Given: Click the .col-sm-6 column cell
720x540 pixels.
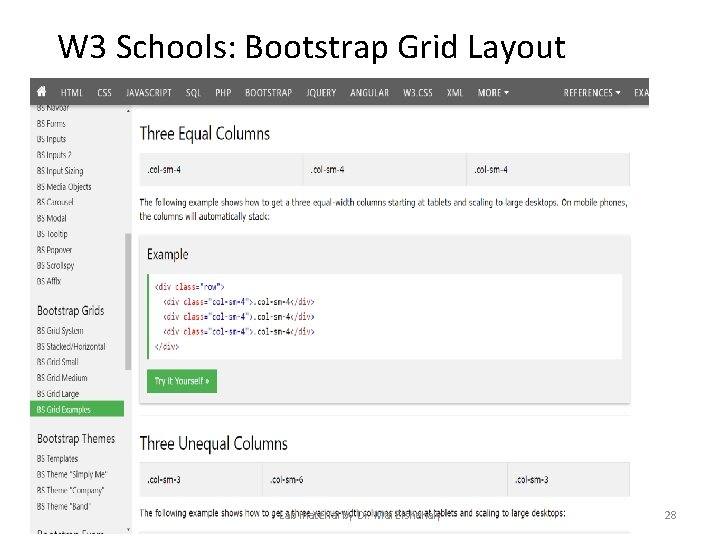Looking at the screenshot, I should coord(385,479).
